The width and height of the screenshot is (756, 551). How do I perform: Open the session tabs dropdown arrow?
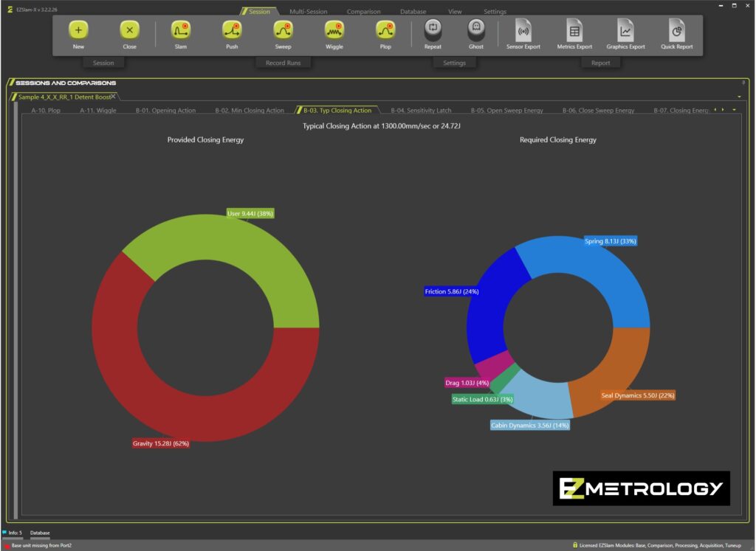(740, 97)
